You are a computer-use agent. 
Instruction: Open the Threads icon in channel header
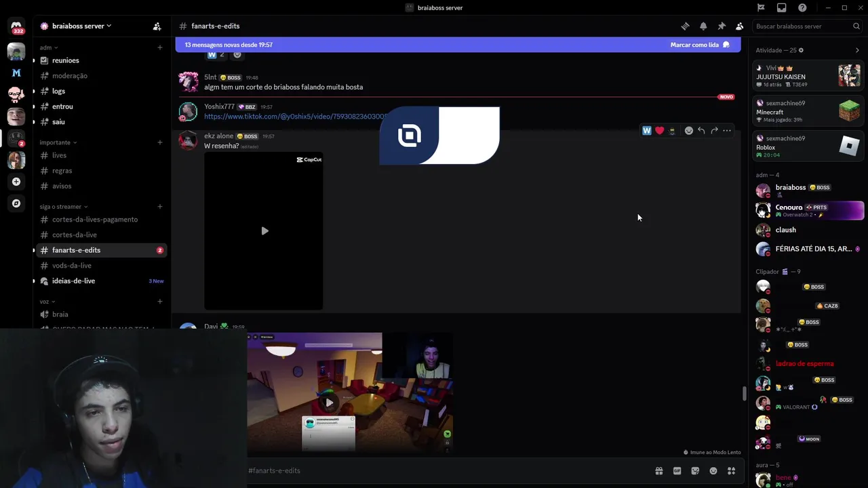point(686,26)
